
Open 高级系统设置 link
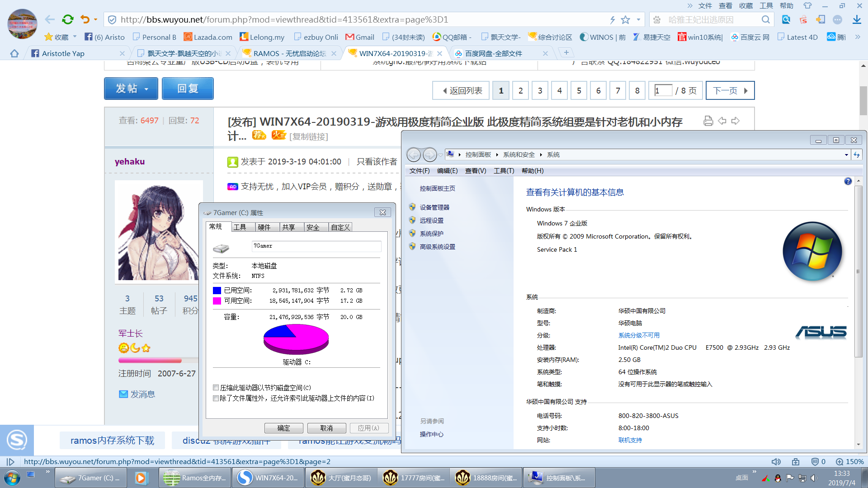click(437, 247)
